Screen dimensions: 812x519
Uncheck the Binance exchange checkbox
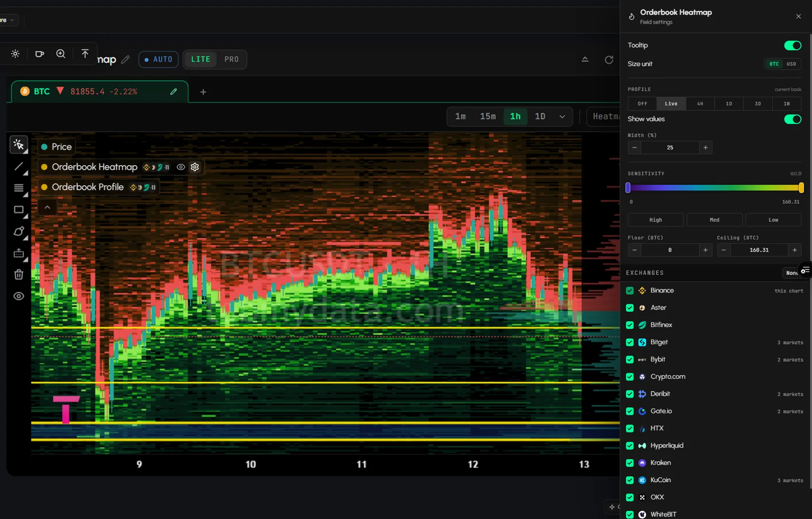click(x=630, y=290)
